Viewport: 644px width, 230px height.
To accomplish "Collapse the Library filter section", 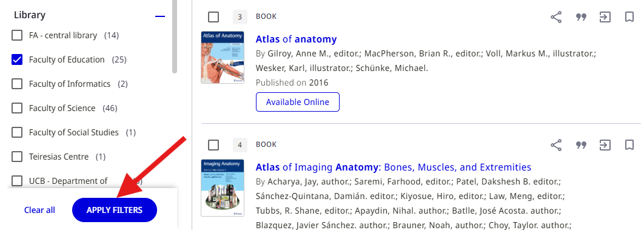I will (x=159, y=16).
